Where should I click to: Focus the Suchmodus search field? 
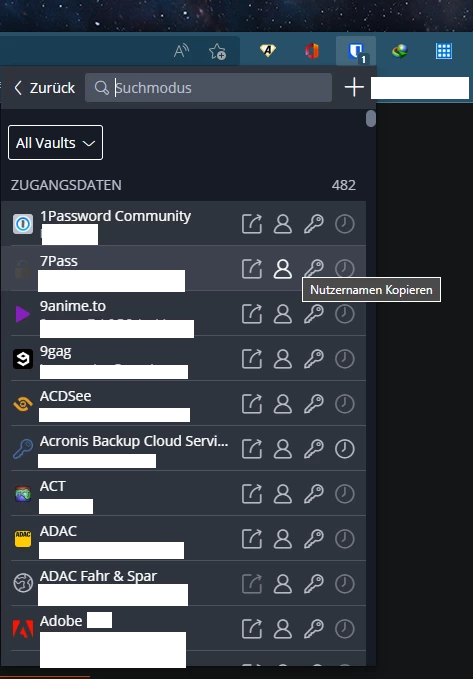[208, 88]
